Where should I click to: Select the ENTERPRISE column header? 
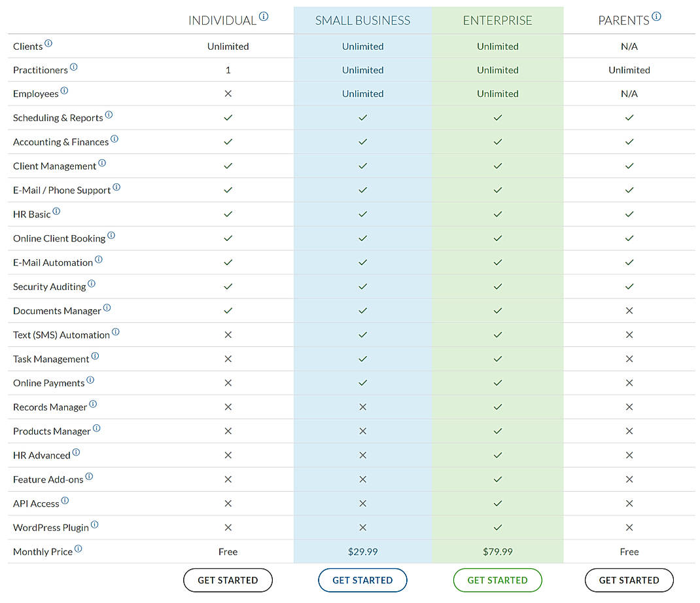[x=497, y=20]
